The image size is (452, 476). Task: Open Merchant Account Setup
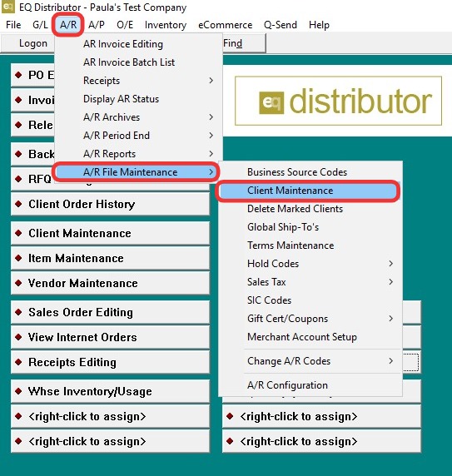coord(310,337)
